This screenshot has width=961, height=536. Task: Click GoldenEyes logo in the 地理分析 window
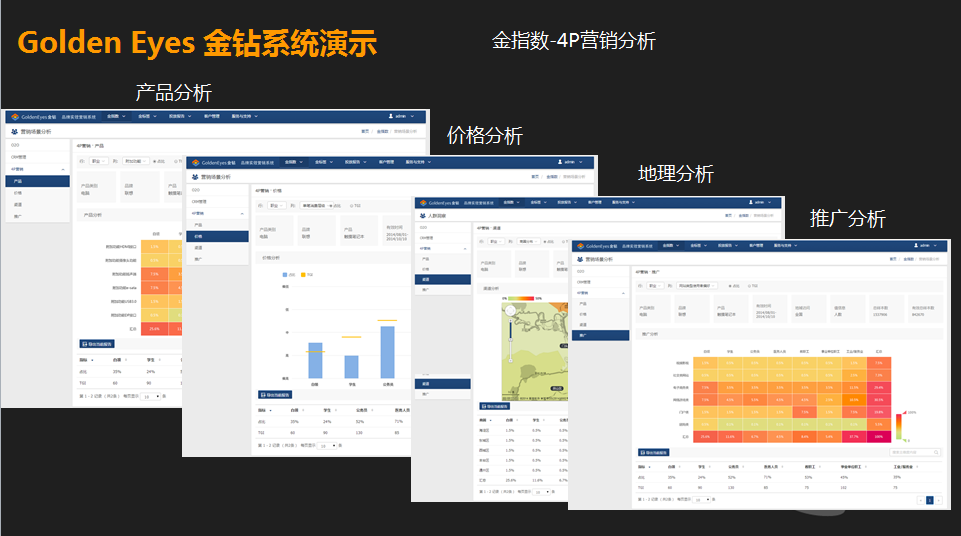[424, 203]
